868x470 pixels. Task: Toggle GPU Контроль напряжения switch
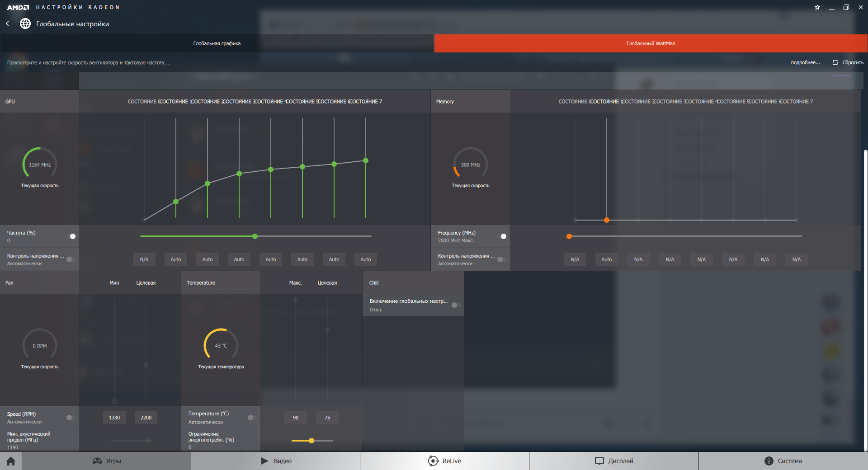(71, 259)
